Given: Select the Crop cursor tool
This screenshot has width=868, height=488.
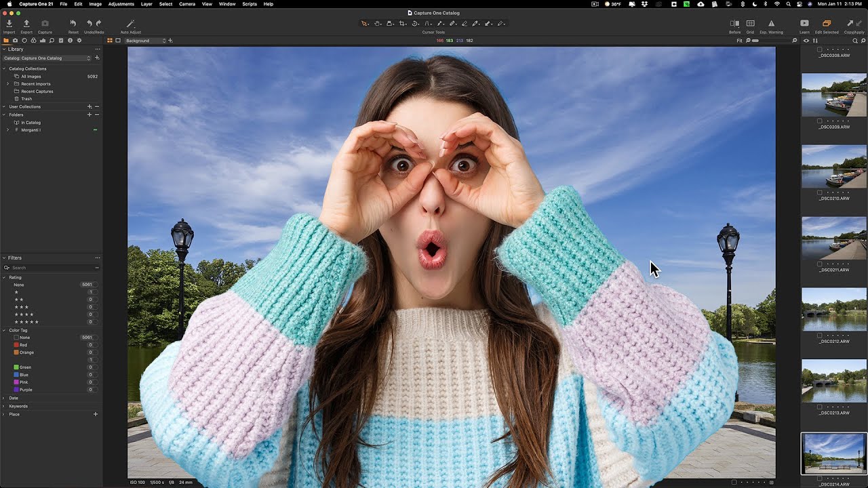Looking at the screenshot, I should [x=402, y=24].
